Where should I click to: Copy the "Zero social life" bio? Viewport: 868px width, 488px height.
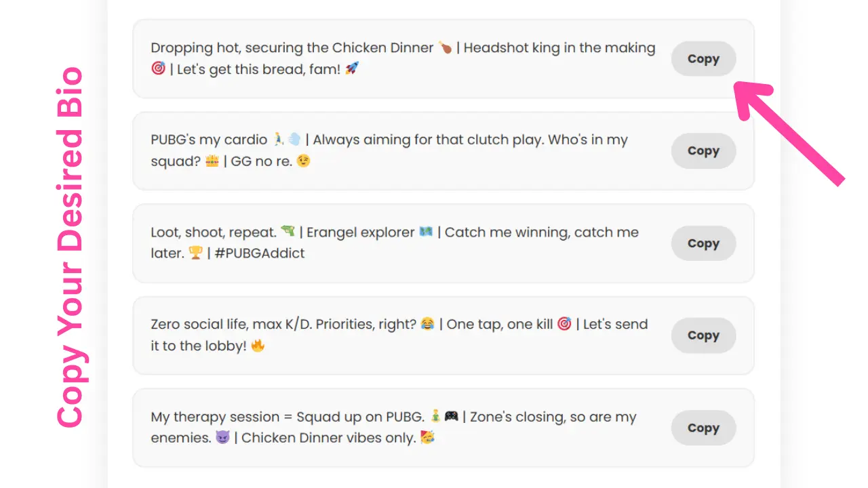[x=703, y=335]
